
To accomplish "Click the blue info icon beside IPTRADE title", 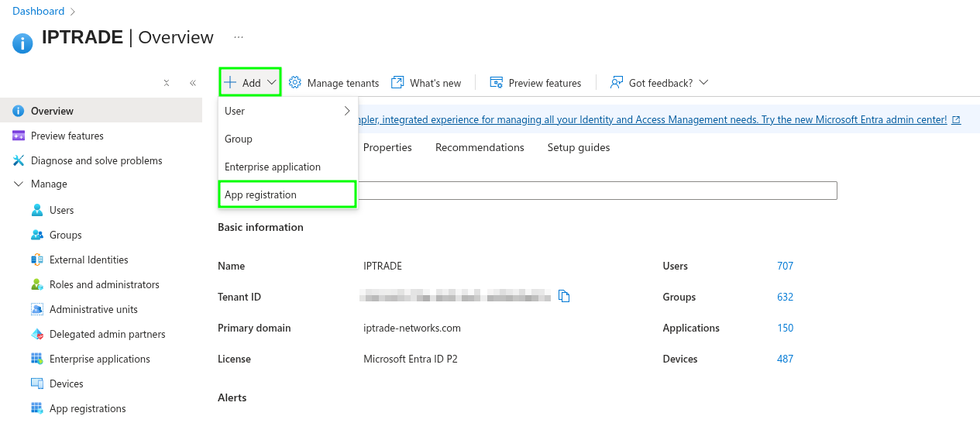I will click(x=22, y=43).
